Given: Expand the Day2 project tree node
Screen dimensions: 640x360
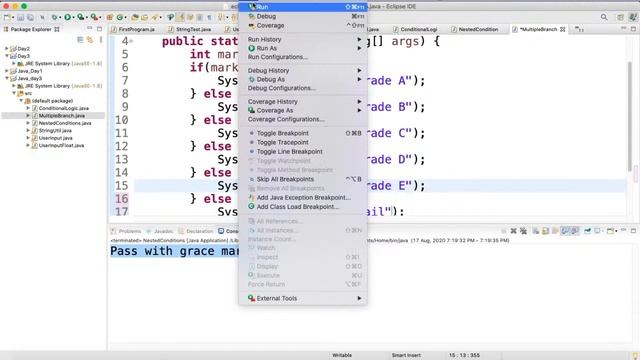Looking at the screenshot, I should [x=7, y=49].
